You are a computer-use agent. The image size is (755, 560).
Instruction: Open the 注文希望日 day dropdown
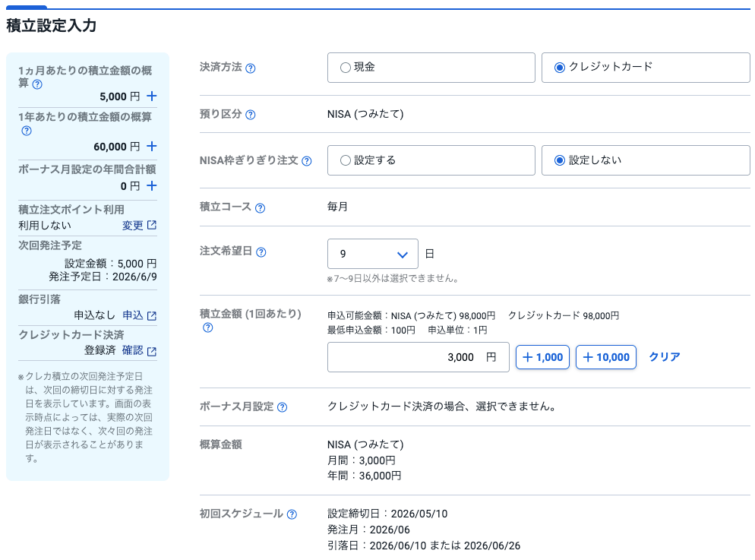point(372,254)
